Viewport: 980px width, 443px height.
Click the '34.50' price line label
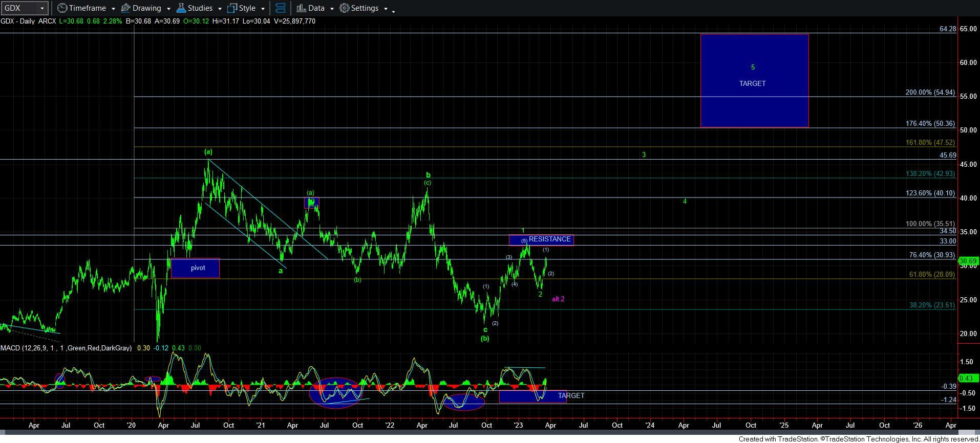point(948,231)
